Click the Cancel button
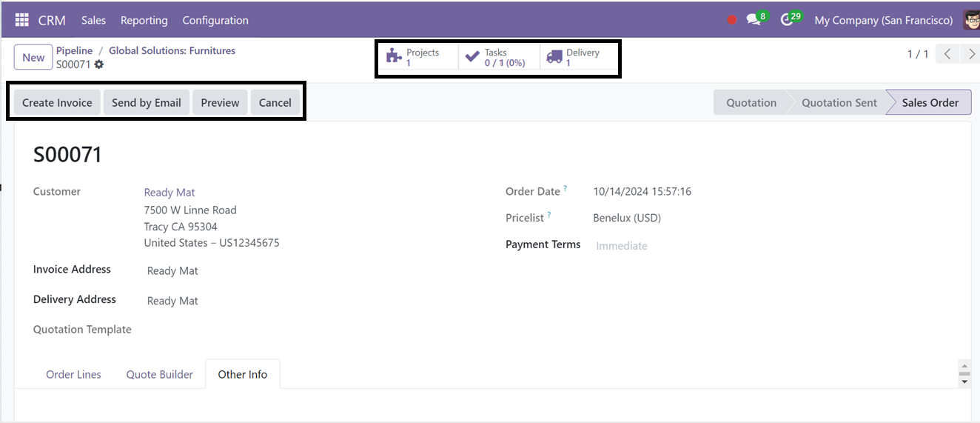 [x=275, y=102]
